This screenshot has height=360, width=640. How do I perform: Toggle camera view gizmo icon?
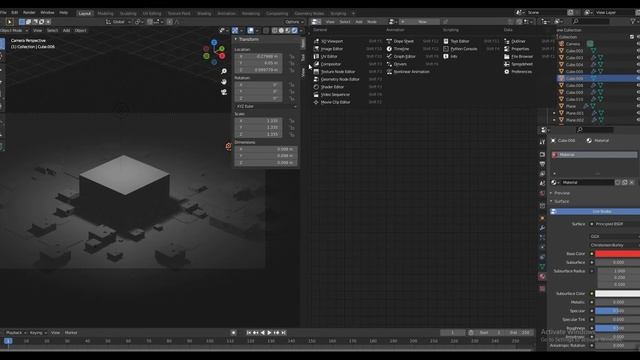click(x=224, y=92)
